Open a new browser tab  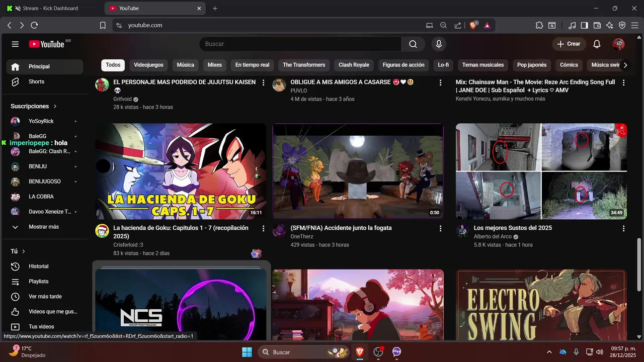215,9
